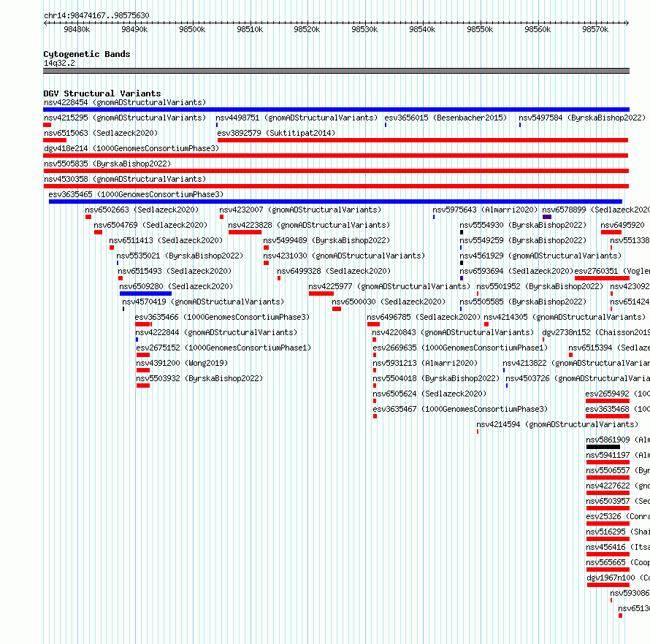
Task: Click dgv418e214 1000GenomesConsortiumPhase3 label
Action: (x=131, y=148)
